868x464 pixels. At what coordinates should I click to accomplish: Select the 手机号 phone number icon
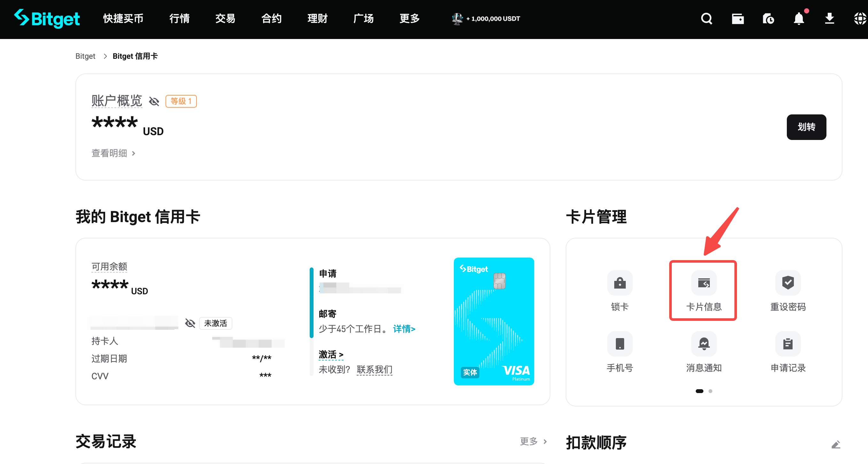[619, 344]
